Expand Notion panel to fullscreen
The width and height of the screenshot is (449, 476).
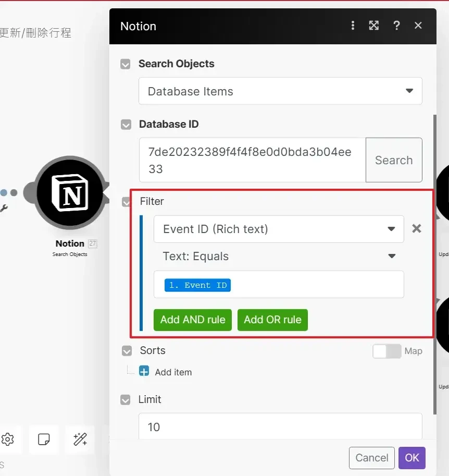(x=374, y=26)
